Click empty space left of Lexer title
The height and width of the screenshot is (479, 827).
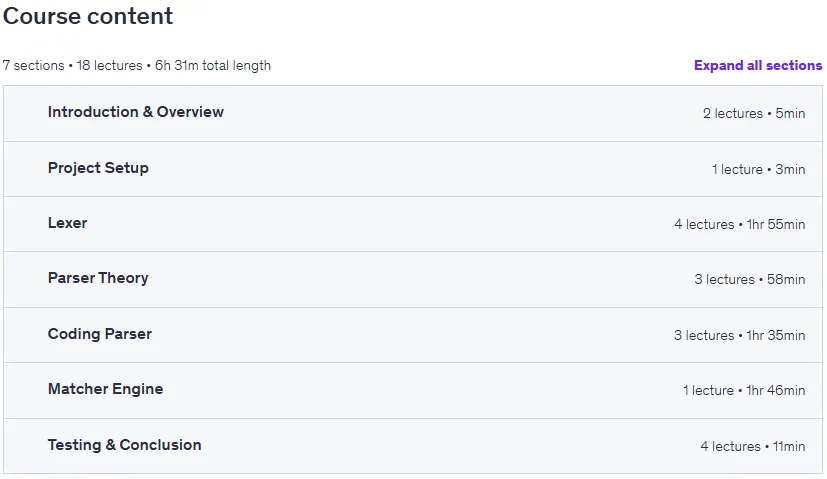pos(25,224)
